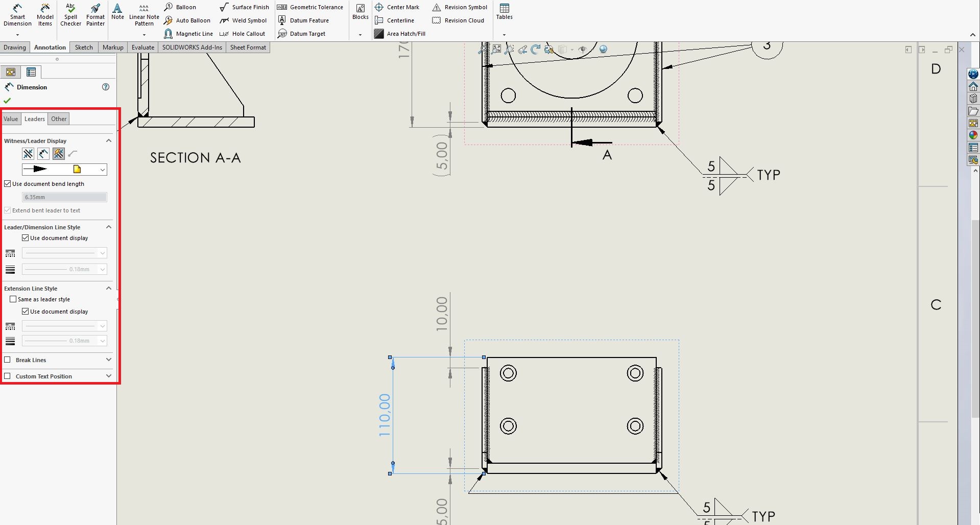980x525 pixels.
Task: Select the Smart Dimension tool
Action: 17,15
